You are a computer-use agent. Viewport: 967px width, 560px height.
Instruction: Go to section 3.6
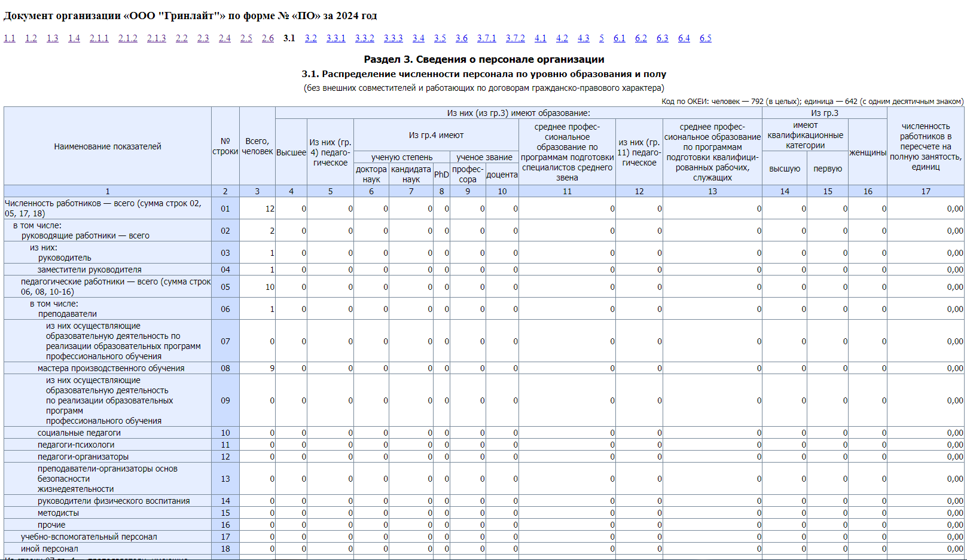click(x=462, y=38)
